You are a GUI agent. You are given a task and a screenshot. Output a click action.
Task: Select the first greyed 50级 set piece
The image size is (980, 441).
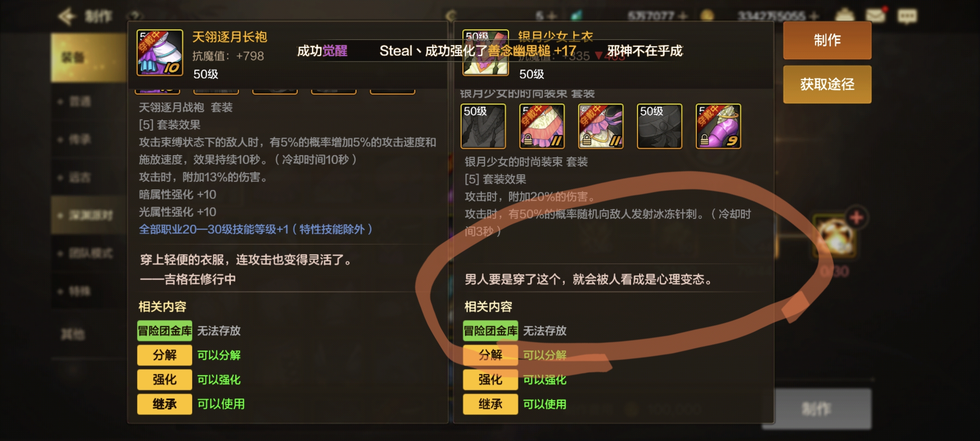pos(483,126)
